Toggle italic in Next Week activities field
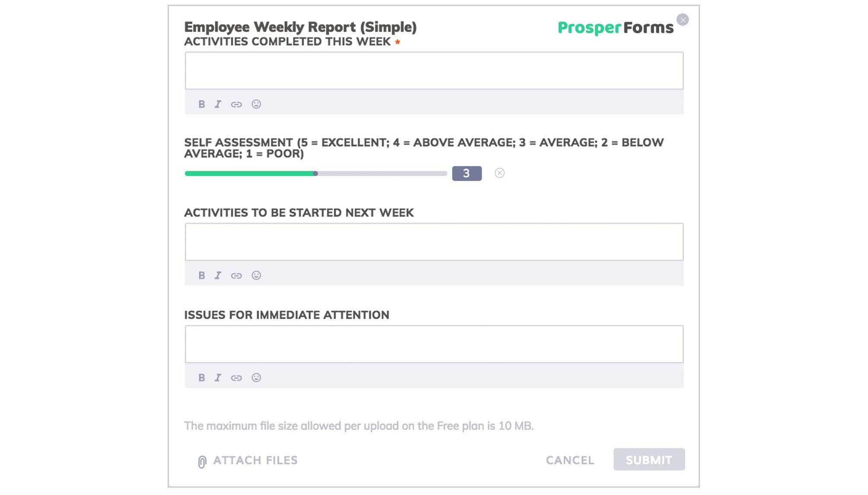Viewport: 868px width, 495px height. (x=218, y=275)
